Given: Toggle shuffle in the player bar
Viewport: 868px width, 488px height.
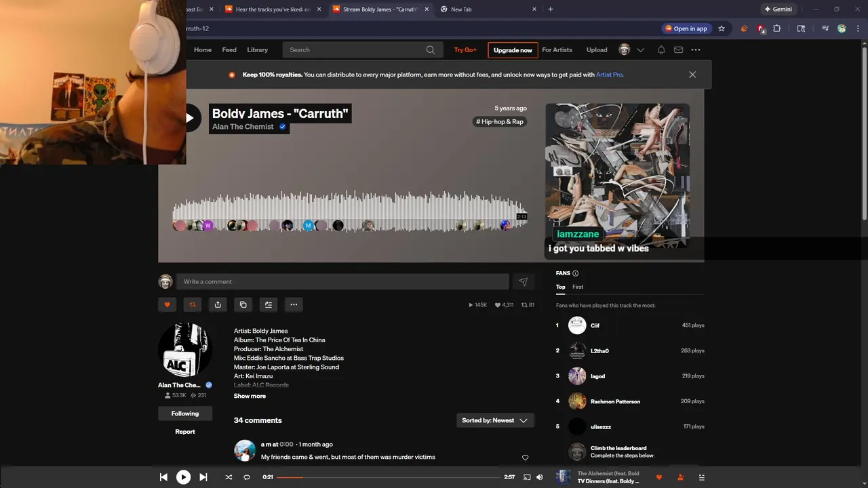Looking at the screenshot, I should (x=229, y=477).
